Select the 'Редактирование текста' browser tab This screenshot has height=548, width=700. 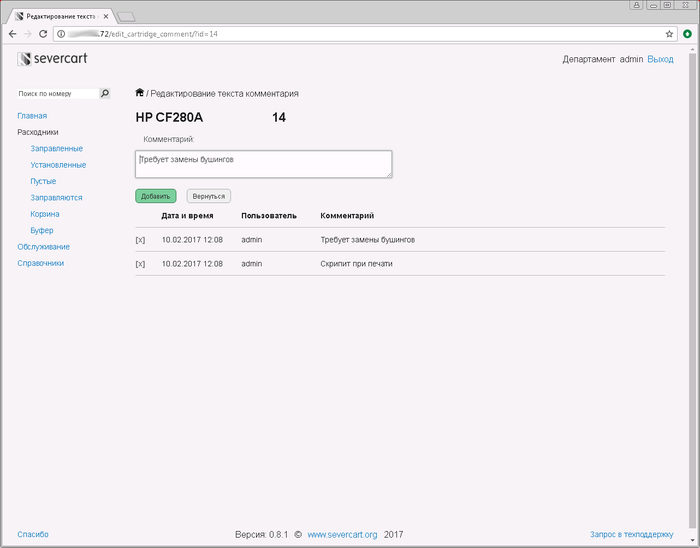click(61, 17)
